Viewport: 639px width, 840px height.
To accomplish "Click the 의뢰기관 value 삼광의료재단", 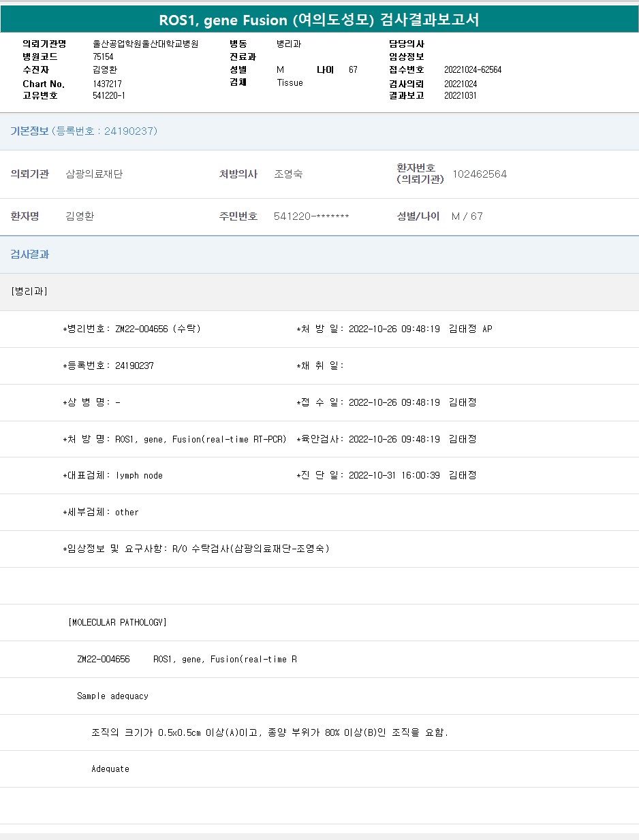I will 94,174.
